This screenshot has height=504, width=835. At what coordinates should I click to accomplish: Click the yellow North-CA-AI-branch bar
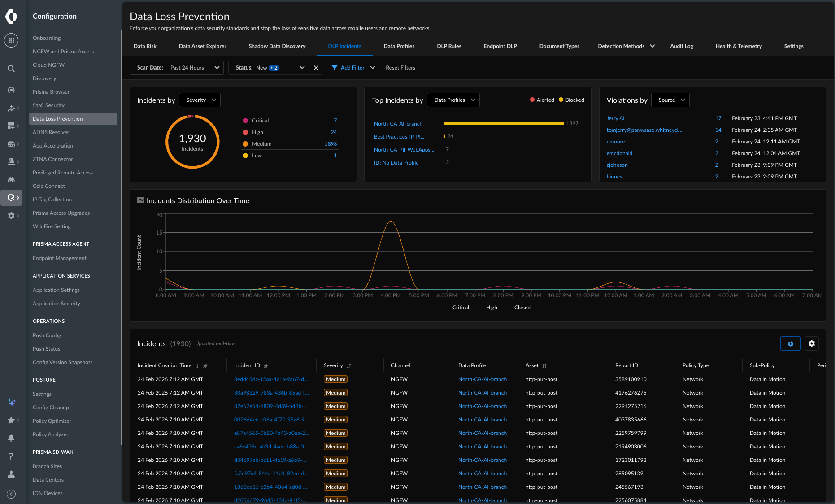click(503, 123)
